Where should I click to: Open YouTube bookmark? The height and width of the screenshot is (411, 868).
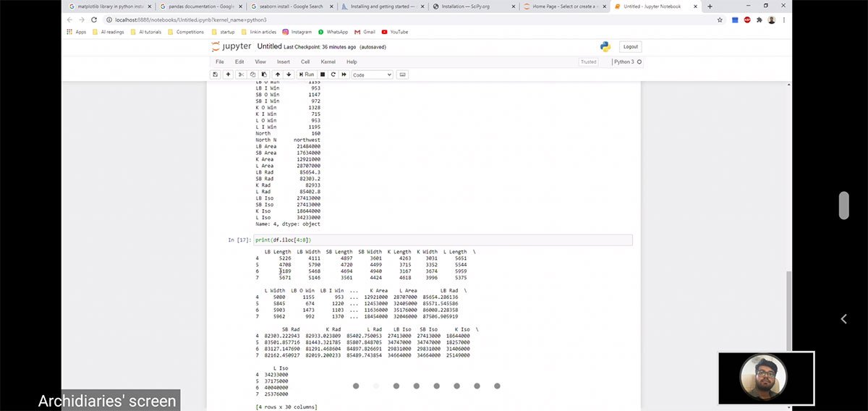pos(395,32)
